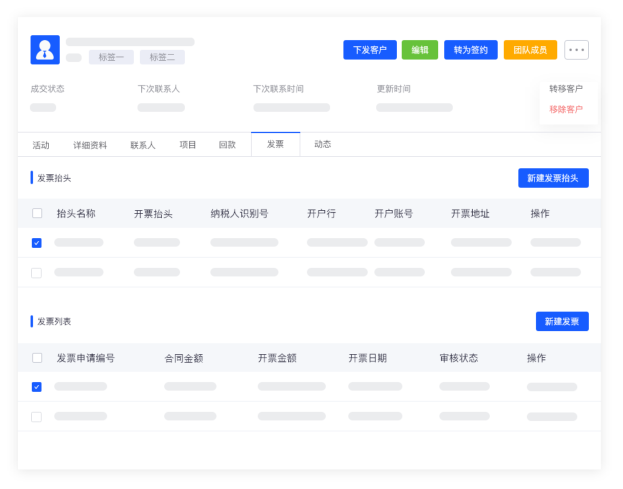Click the green 编辑 button
The image size is (623, 489).
[420, 50]
